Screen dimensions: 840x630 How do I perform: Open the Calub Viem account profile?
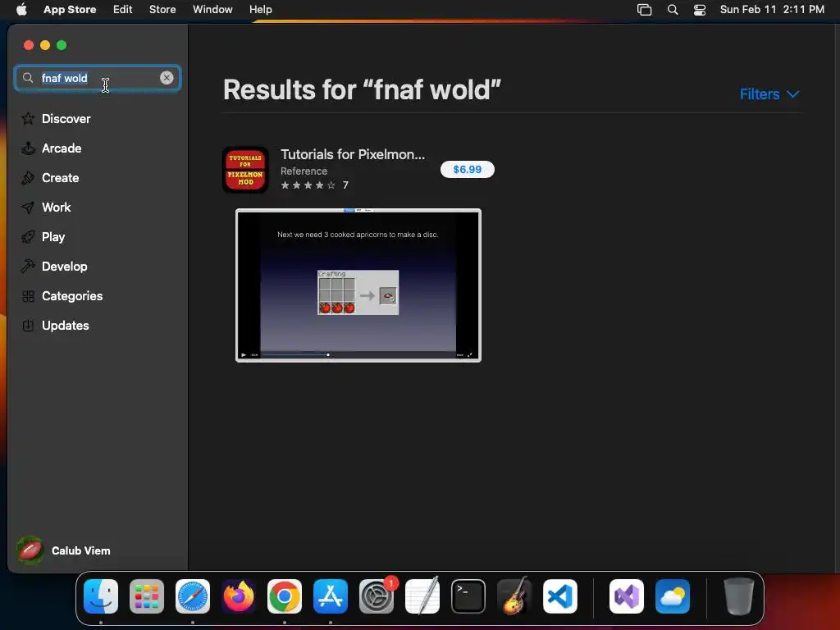[63, 550]
